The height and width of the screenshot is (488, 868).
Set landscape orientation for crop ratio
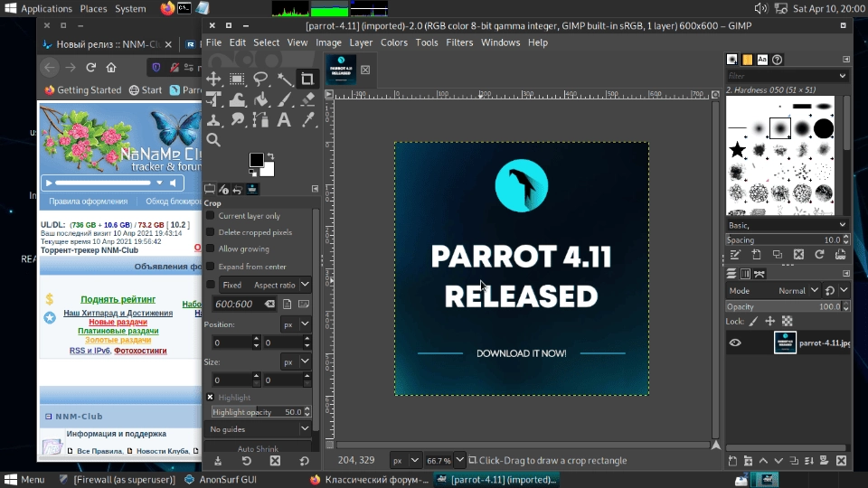click(304, 304)
